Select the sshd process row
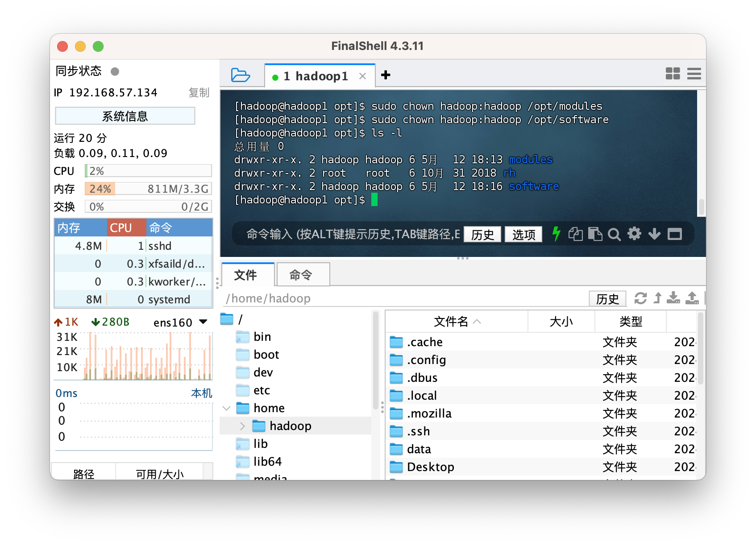 133,246
